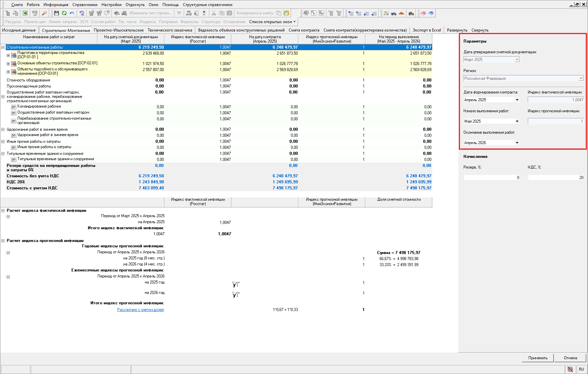The width and height of the screenshot is (588, 374).
Task: Open the Список открытых окон dropdown
Action: click(x=272, y=22)
